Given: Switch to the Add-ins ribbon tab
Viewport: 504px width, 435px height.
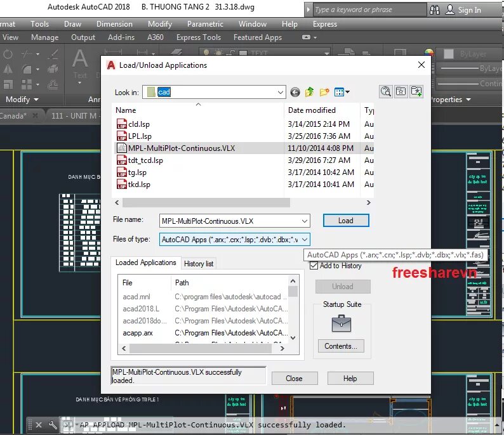Looking at the screenshot, I should pos(121,37).
